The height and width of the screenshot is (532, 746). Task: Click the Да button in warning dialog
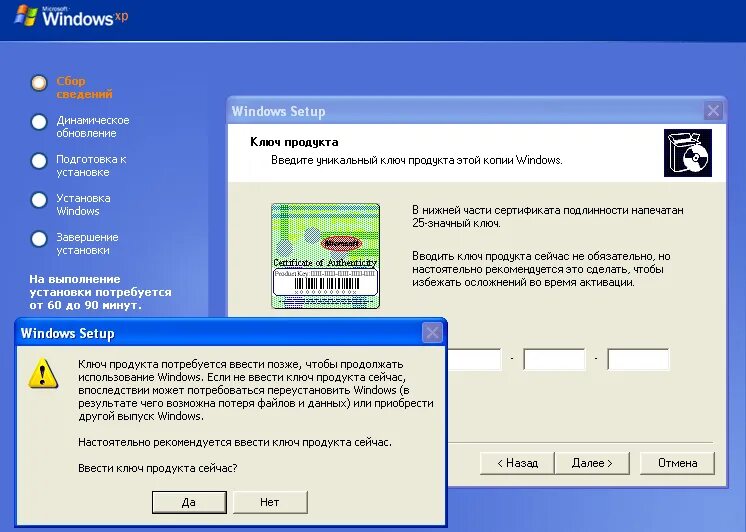tap(189, 502)
